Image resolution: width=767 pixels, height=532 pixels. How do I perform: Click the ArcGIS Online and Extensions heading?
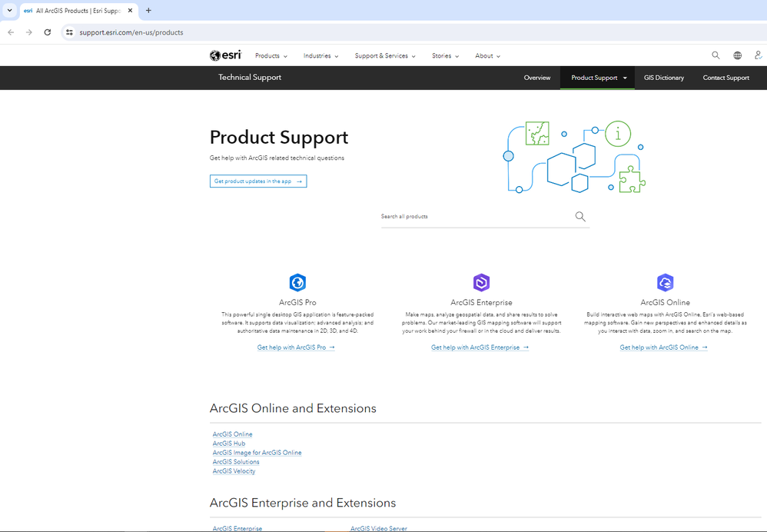coord(293,408)
